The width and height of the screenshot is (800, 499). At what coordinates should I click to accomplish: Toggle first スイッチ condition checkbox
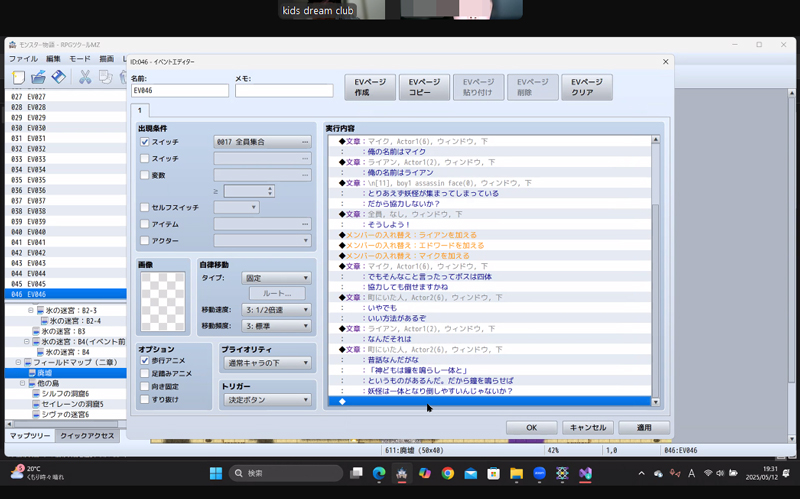(145, 142)
